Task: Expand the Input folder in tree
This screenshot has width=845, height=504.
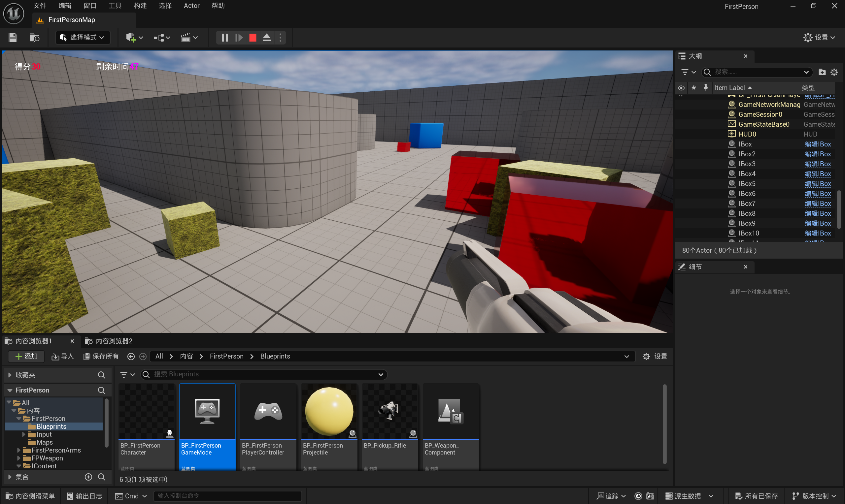Action: [24, 434]
